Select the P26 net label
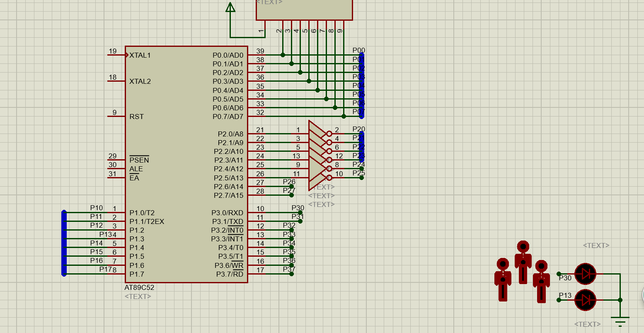 (289, 182)
